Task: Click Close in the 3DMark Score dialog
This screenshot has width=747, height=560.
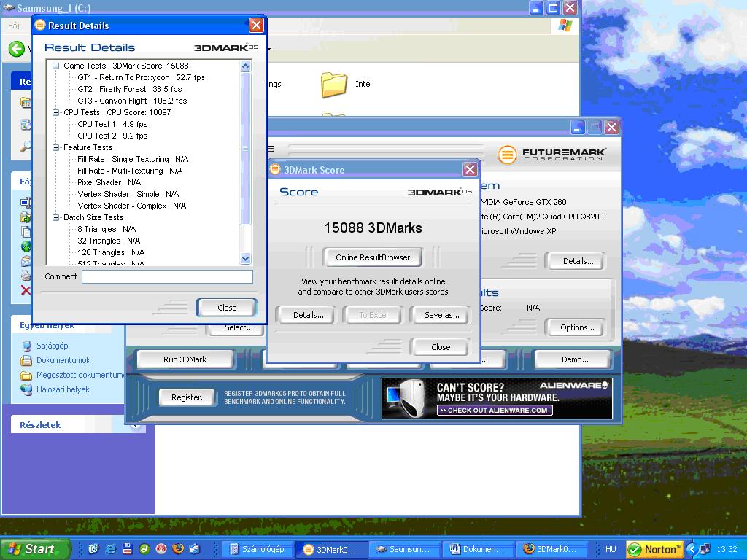Action: [x=441, y=347]
